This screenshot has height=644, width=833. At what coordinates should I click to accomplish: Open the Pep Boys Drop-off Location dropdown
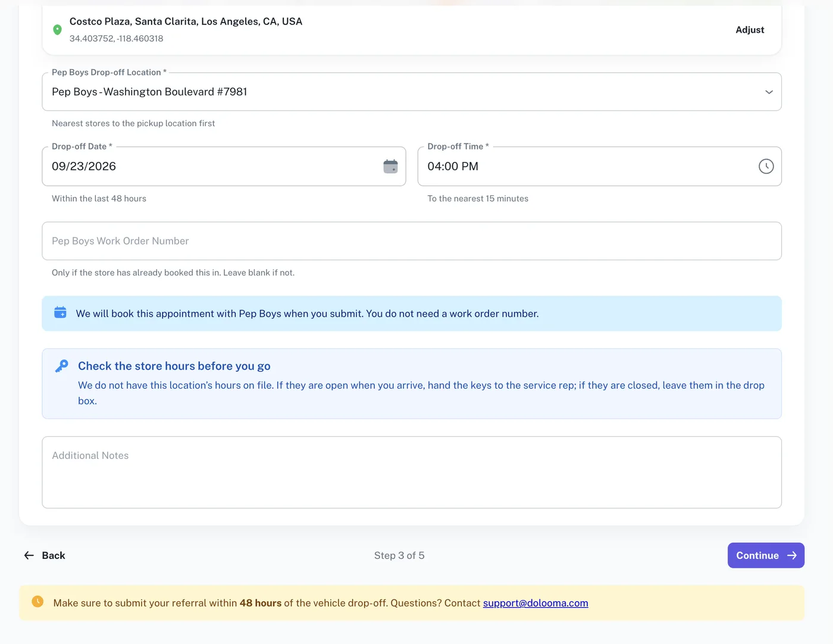412,92
